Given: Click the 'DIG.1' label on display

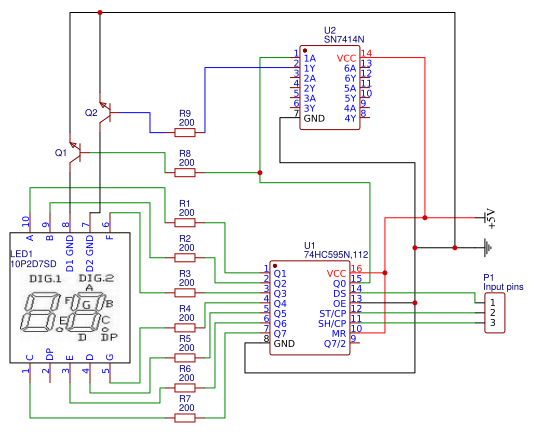Looking at the screenshot, I should coord(46,279).
